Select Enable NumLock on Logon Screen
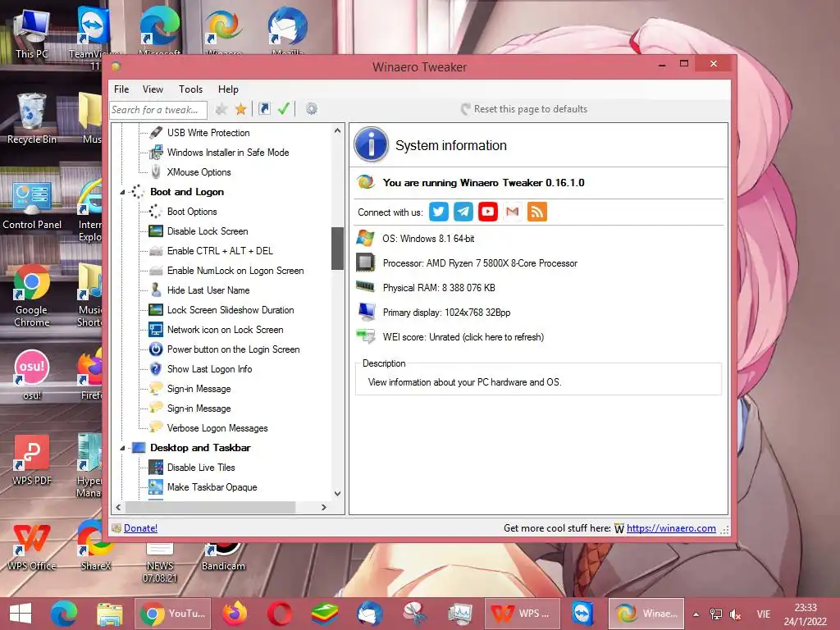The width and height of the screenshot is (840, 630). tap(235, 271)
